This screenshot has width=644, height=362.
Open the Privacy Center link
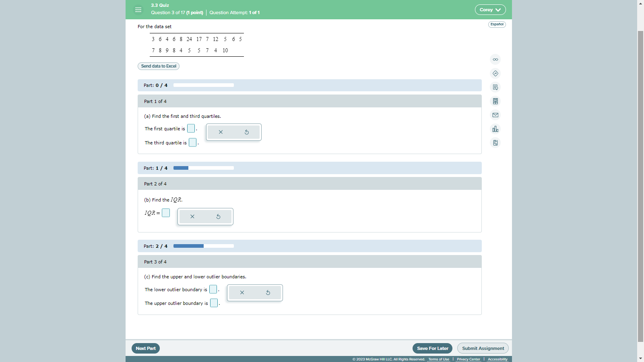click(468, 359)
